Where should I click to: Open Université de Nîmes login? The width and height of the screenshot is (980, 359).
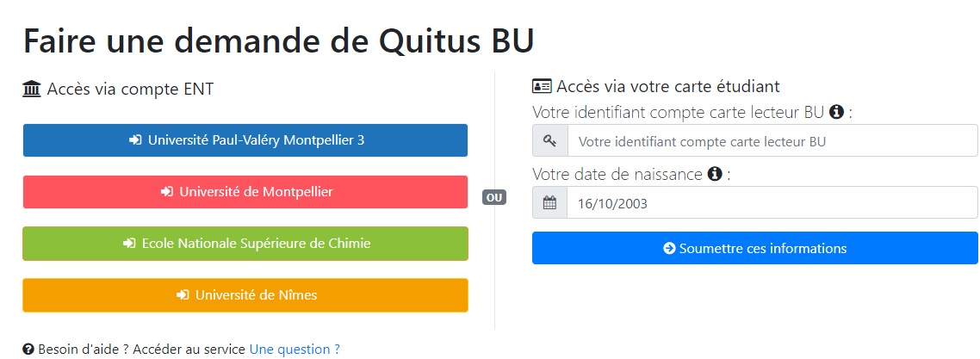[245, 294]
